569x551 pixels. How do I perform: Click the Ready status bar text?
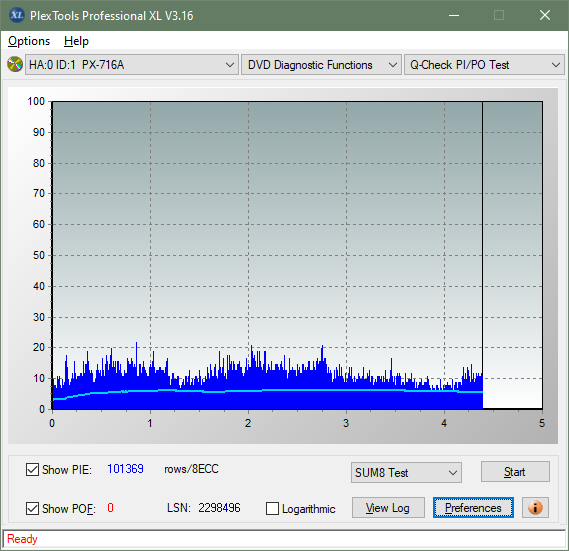pos(22,539)
